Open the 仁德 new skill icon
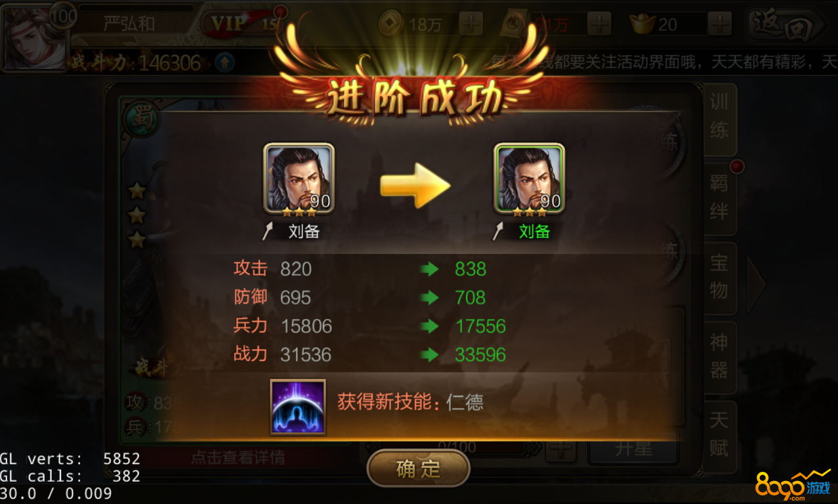 (x=298, y=407)
